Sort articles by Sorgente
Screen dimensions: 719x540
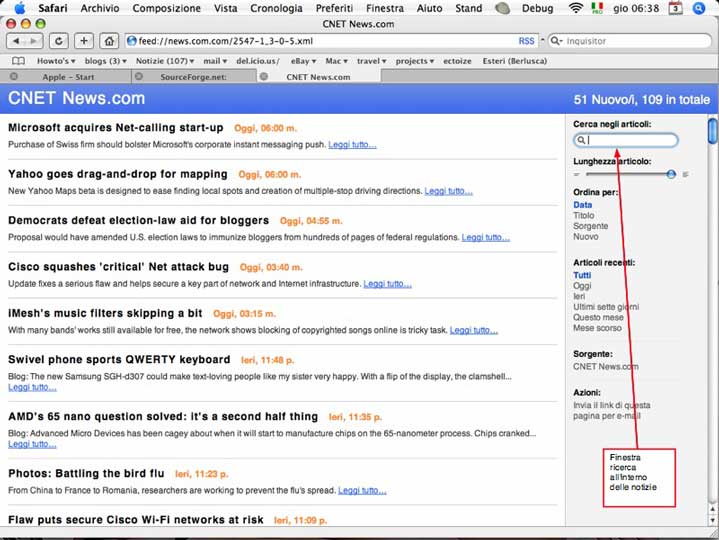pyautogui.click(x=591, y=226)
